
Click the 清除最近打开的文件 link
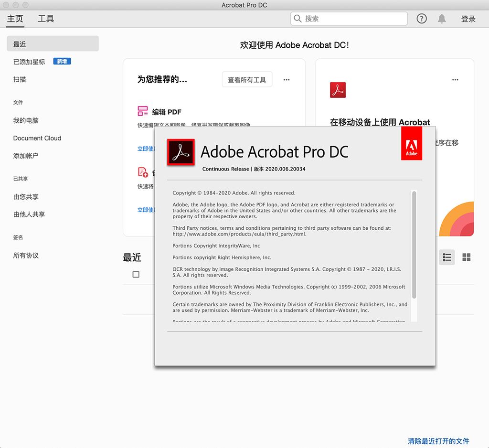tap(438, 441)
